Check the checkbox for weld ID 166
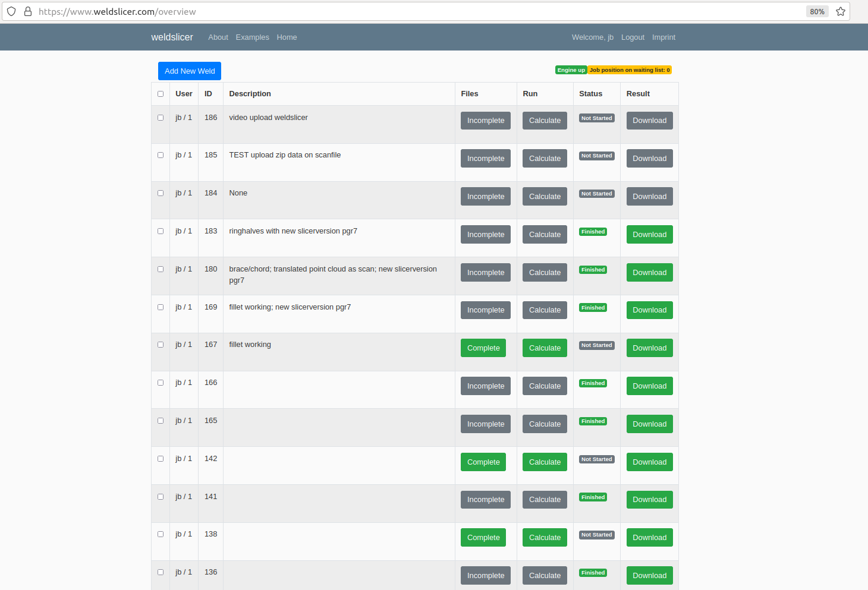 pyautogui.click(x=161, y=383)
